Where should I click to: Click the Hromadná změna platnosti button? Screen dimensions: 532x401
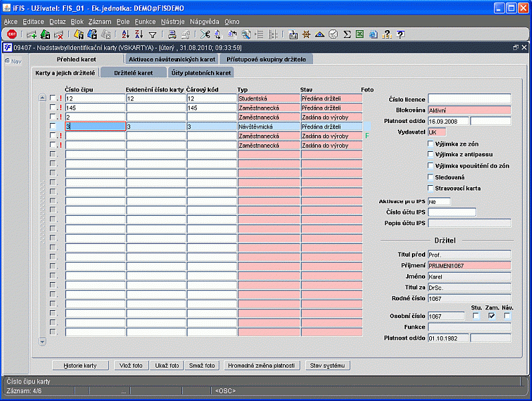pyautogui.click(x=262, y=366)
